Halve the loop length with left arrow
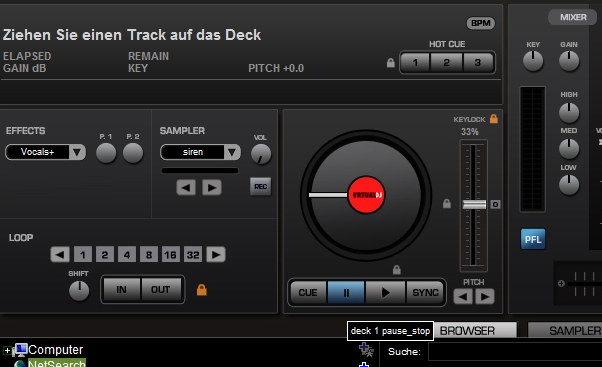Viewport: 602px width, 367px height. tap(60, 255)
